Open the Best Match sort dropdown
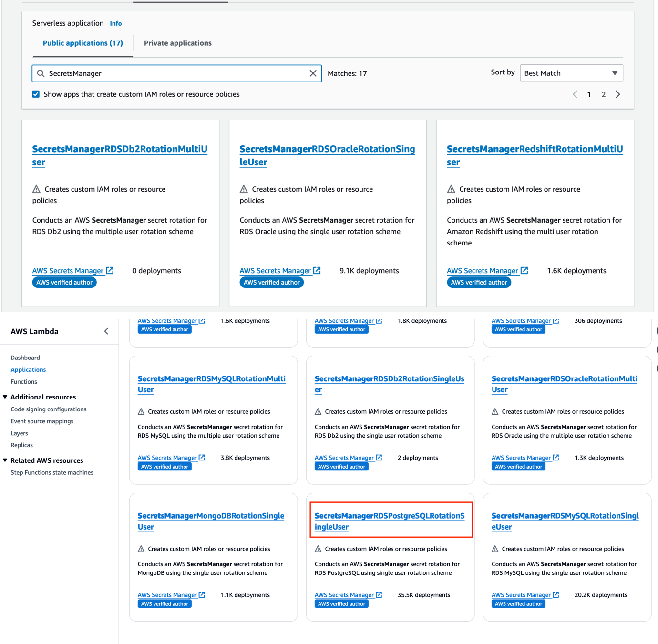The image size is (658, 644). 571,73
